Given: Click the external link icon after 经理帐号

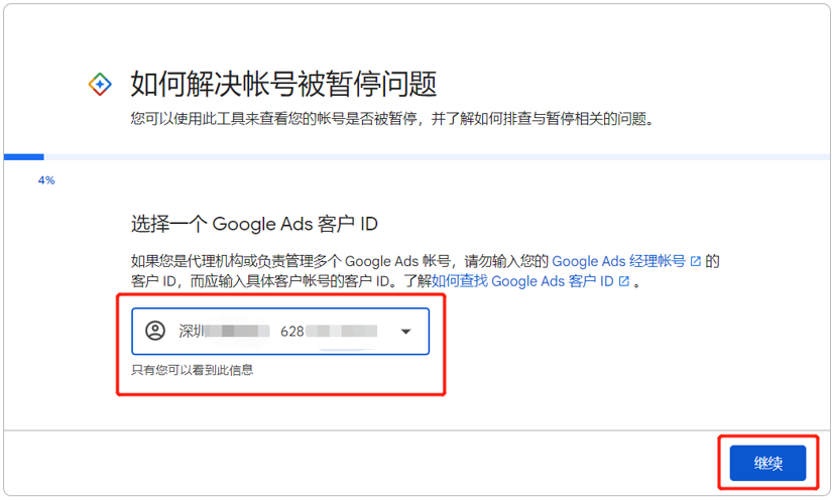Looking at the screenshot, I should click(x=696, y=261).
